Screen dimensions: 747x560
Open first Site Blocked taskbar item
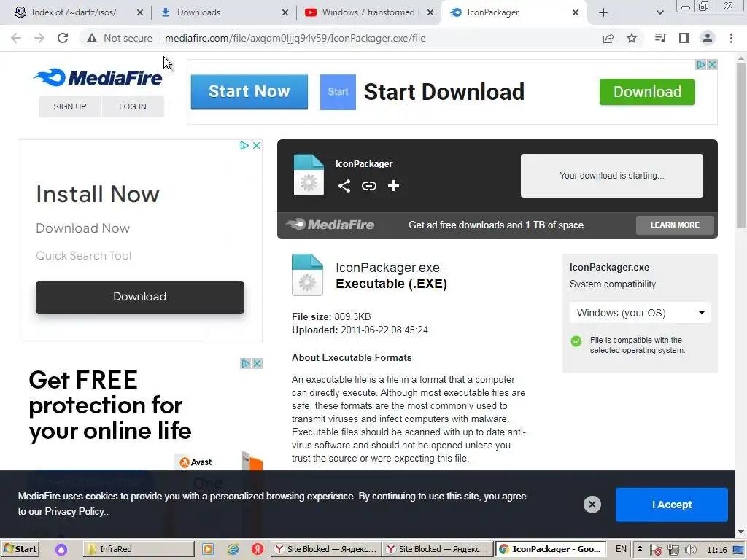coord(326,549)
